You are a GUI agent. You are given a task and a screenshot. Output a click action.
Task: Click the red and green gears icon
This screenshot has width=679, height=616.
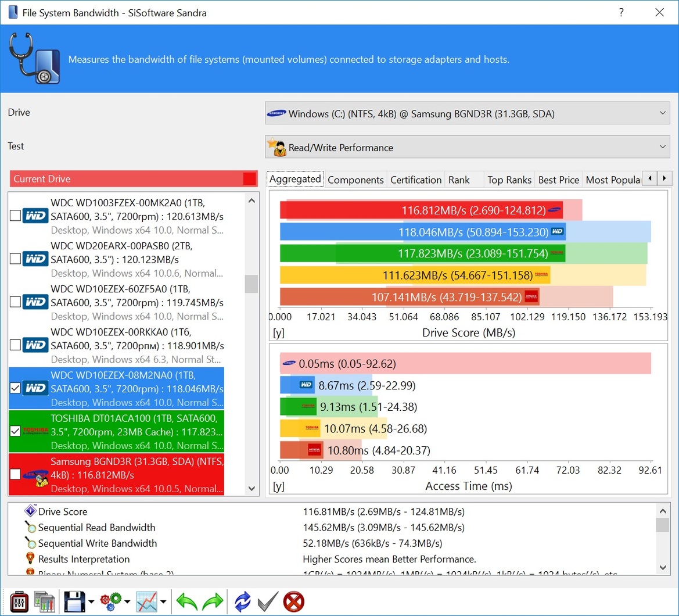[x=111, y=601]
